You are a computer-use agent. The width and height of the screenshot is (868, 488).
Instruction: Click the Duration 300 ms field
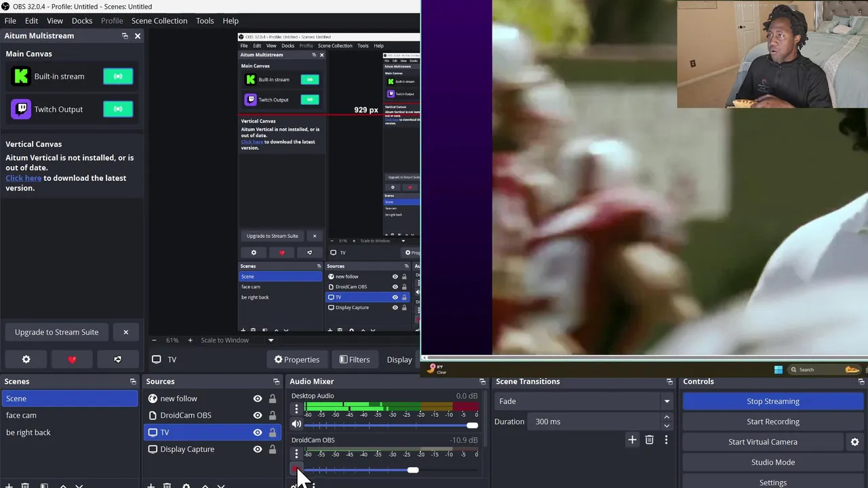click(594, 422)
